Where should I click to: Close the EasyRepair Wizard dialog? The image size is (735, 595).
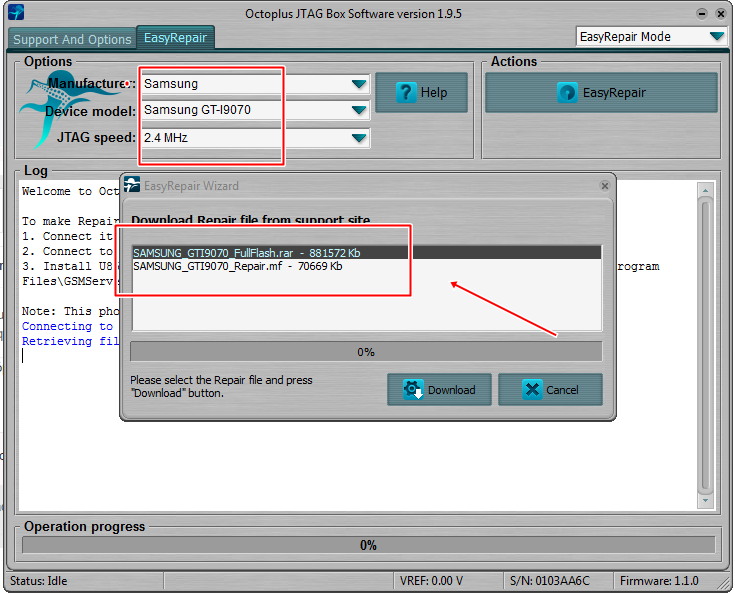tap(605, 186)
